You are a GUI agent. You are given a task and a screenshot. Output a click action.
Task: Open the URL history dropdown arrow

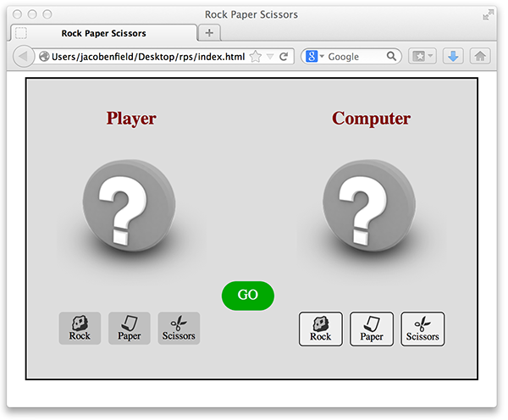coord(270,57)
